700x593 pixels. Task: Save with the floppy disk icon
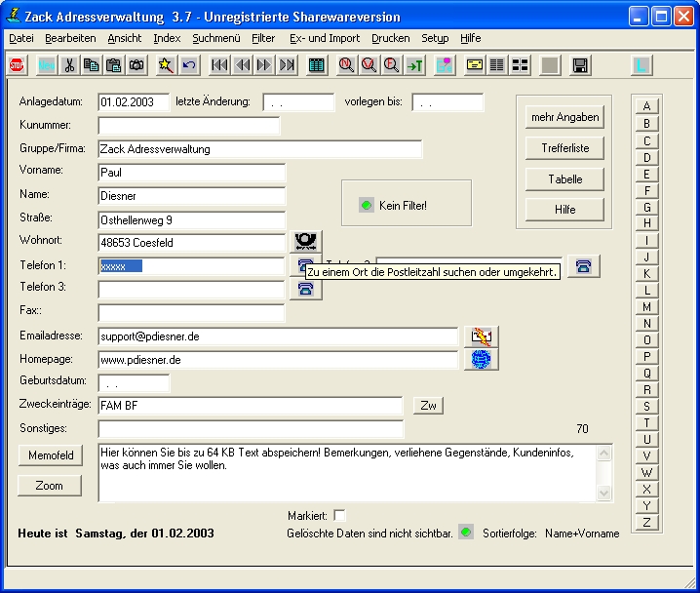[580, 65]
